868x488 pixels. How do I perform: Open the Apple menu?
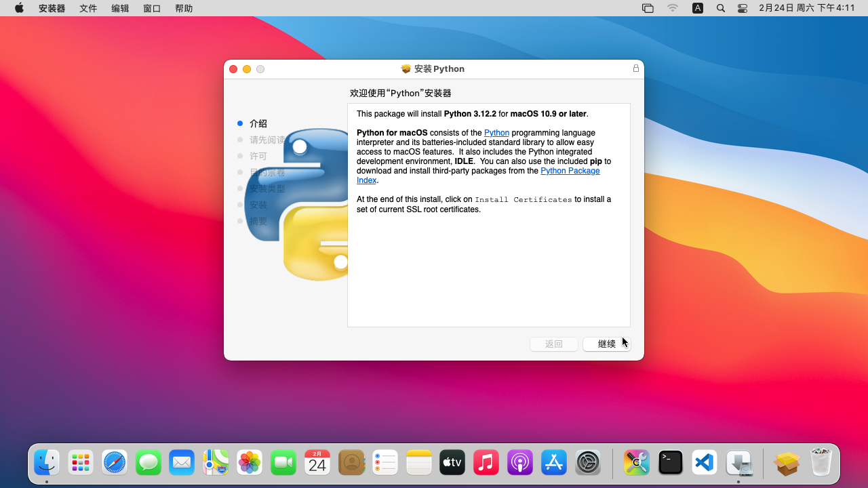pyautogui.click(x=19, y=8)
